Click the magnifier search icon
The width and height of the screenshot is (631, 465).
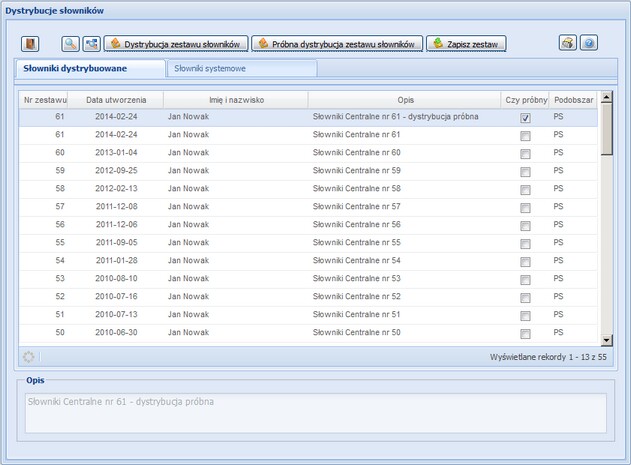pyautogui.click(x=71, y=44)
